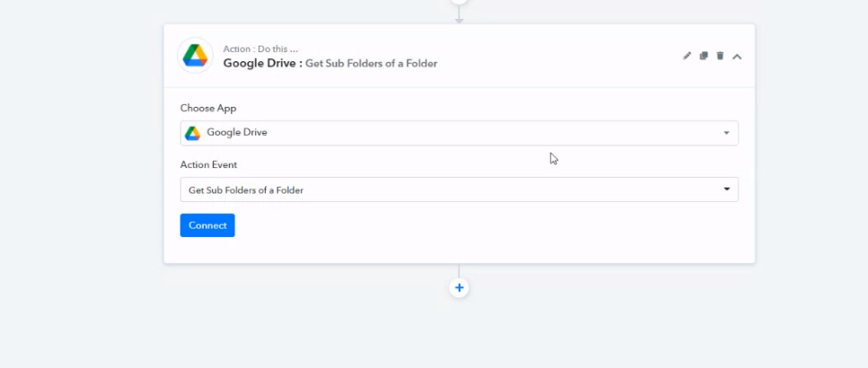868x368 pixels.
Task: Click the 'Choose App' label
Action: [x=208, y=109]
